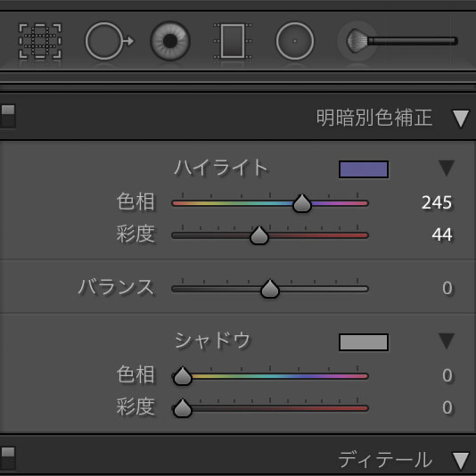Open the ハイライト color picker disclosure triangle
Viewport: 476px width, 476px height.
446,168
